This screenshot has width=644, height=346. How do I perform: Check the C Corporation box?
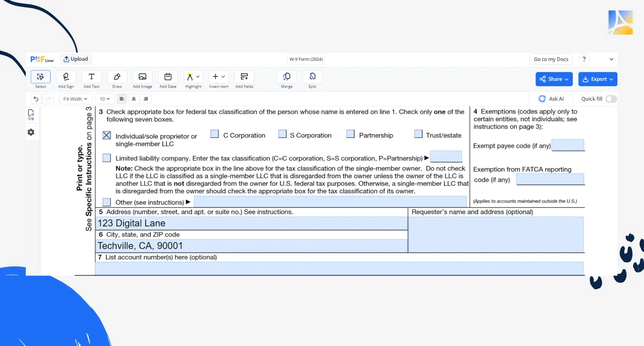(215, 134)
